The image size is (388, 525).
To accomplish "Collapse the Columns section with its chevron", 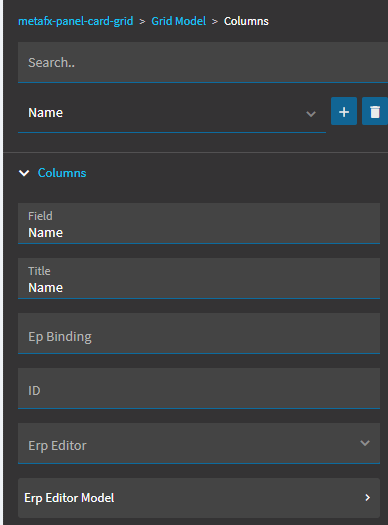I will pos(24,173).
